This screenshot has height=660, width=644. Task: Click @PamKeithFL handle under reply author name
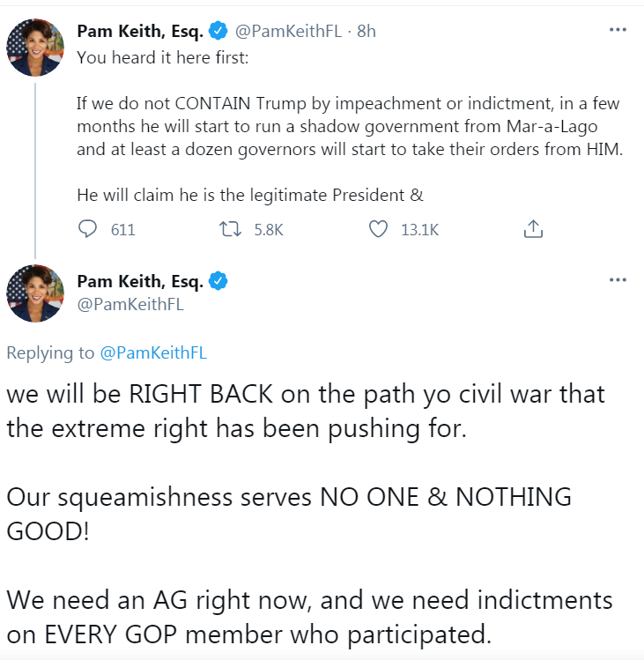[130, 304]
